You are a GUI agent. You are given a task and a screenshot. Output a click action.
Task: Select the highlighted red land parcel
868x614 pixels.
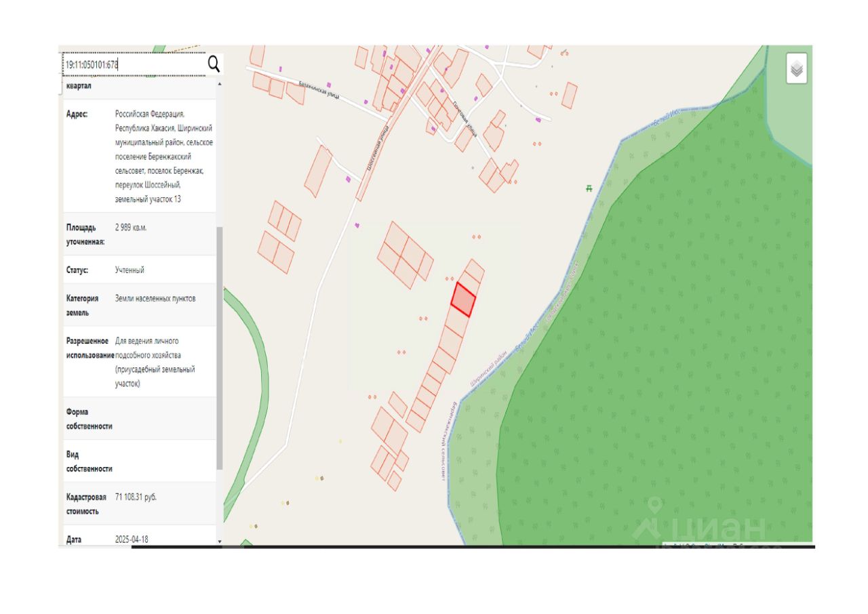[x=463, y=300]
